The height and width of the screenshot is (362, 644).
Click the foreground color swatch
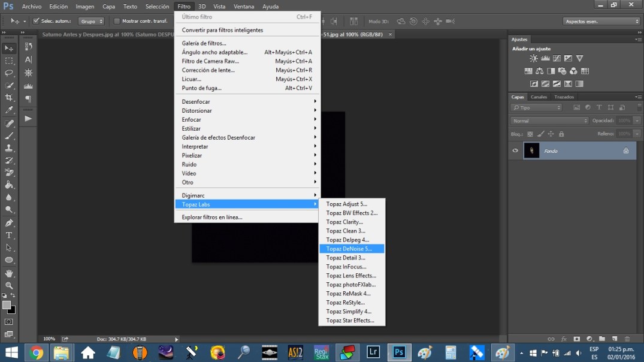click(x=7, y=305)
